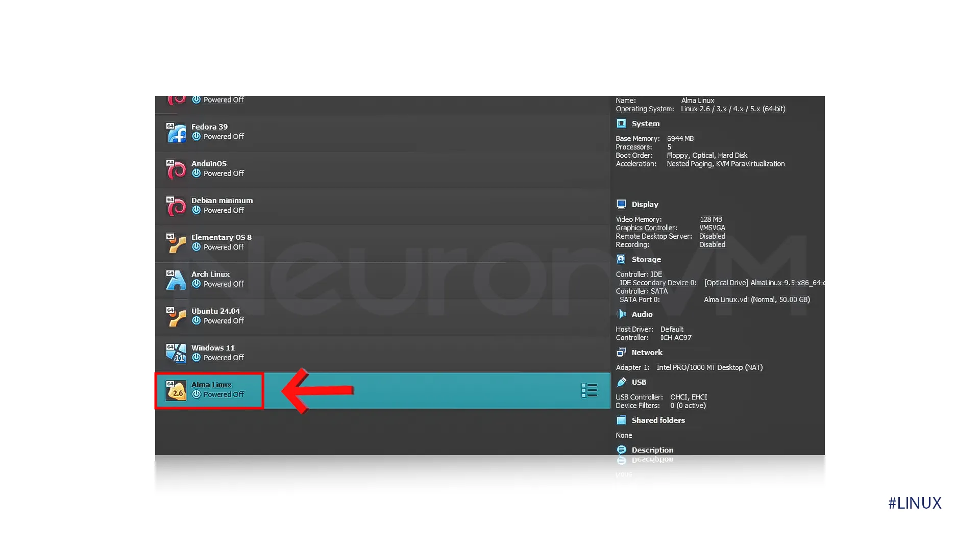
Task: Click the Acceleration value Nested Paging, KVM Paravirtualization
Action: pos(726,164)
